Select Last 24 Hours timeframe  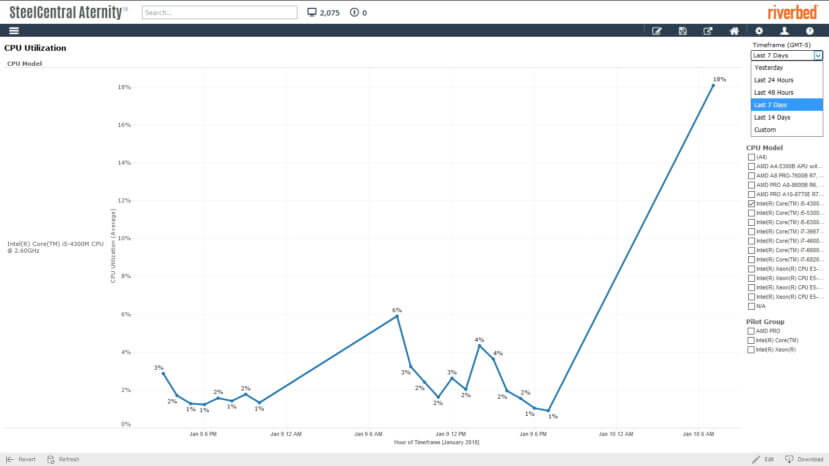[787, 80]
